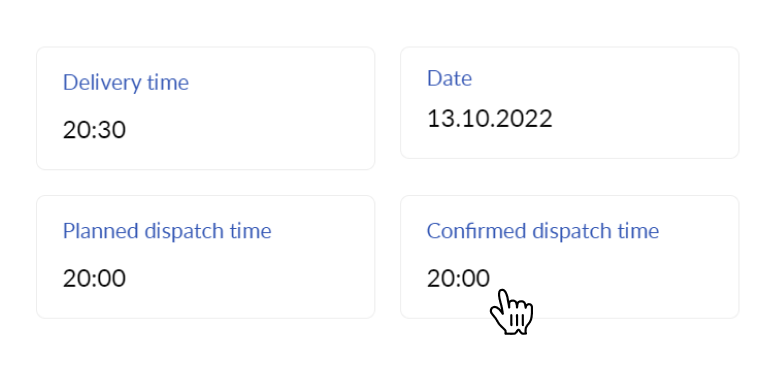Edit the time under Delivery time
The image size is (774, 368).
point(94,130)
